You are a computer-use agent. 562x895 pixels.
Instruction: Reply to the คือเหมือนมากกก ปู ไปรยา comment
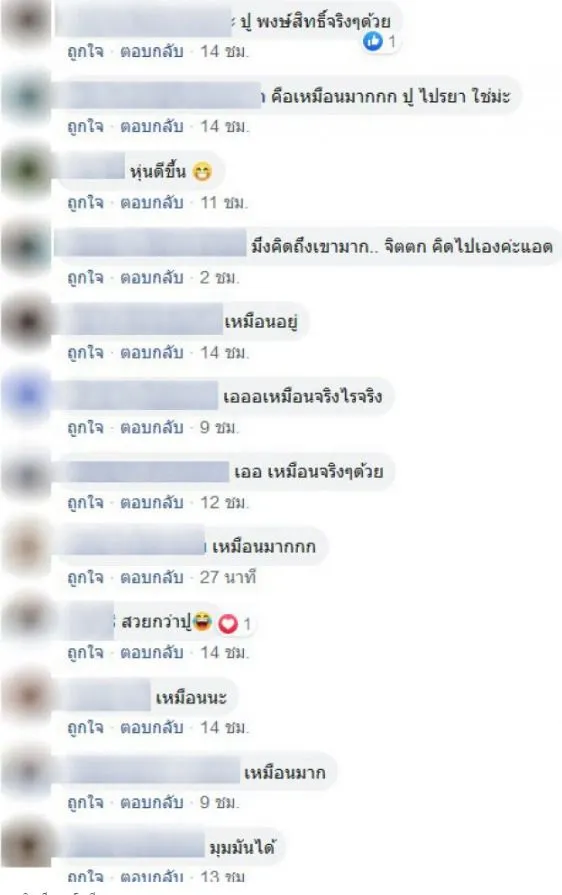pyautogui.click(x=151, y=126)
